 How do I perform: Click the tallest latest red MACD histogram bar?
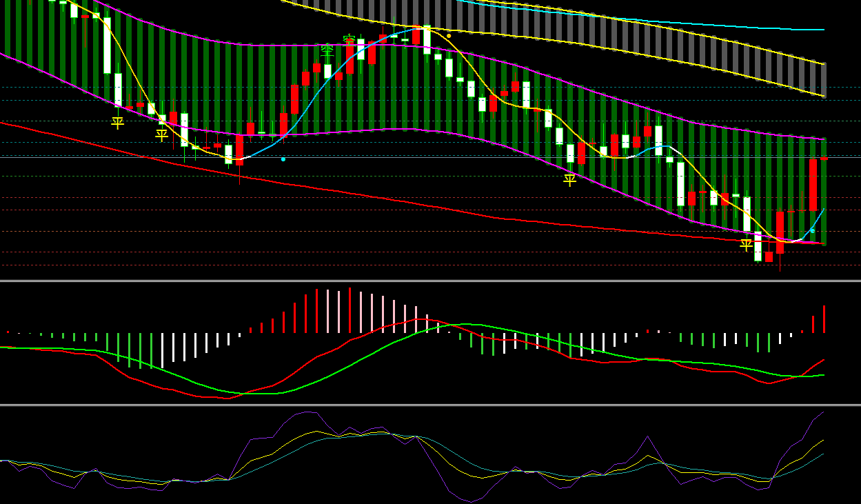click(x=824, y=319)
